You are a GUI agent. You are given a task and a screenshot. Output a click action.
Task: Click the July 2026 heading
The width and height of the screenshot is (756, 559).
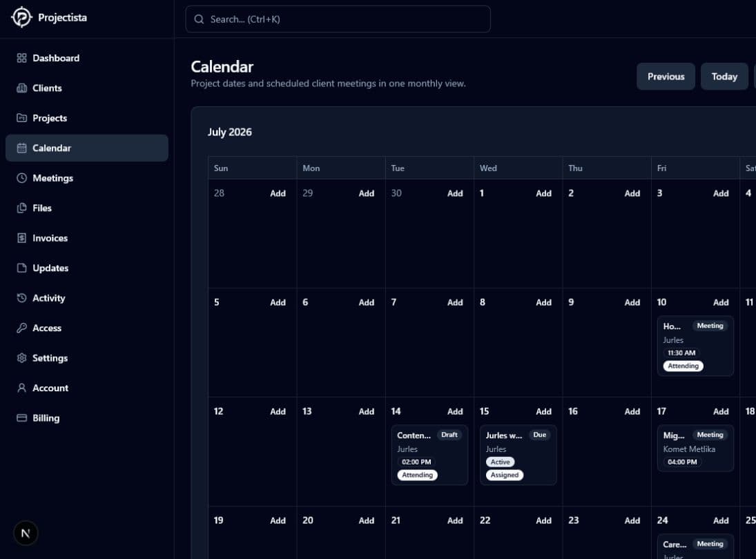point(229,132)
